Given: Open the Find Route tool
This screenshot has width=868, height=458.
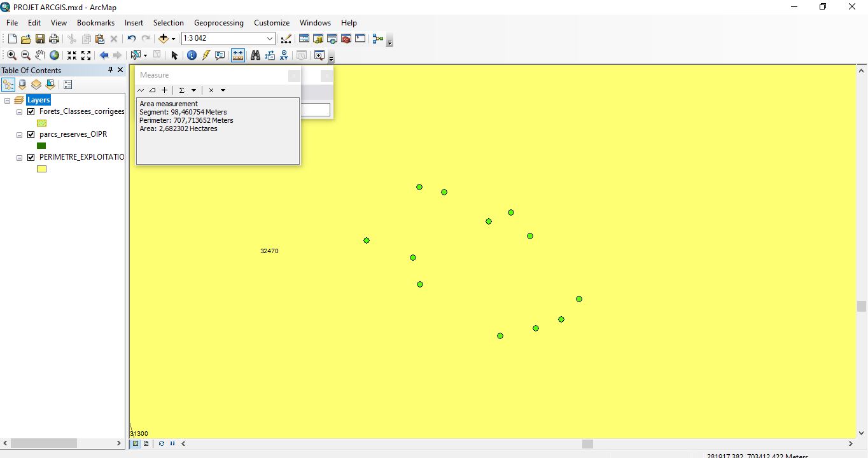Looking at the screenshot, I should [270, 55].
